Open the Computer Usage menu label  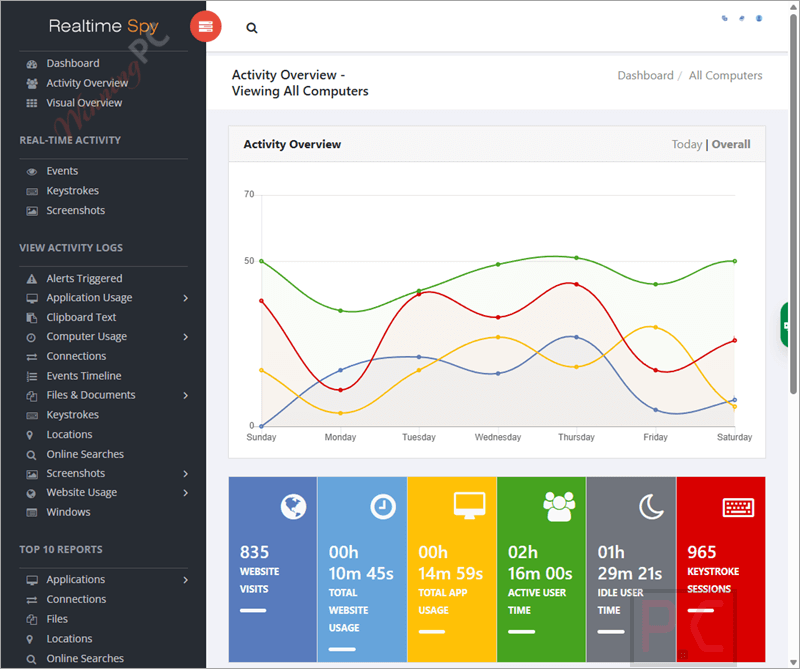(87, 337)
